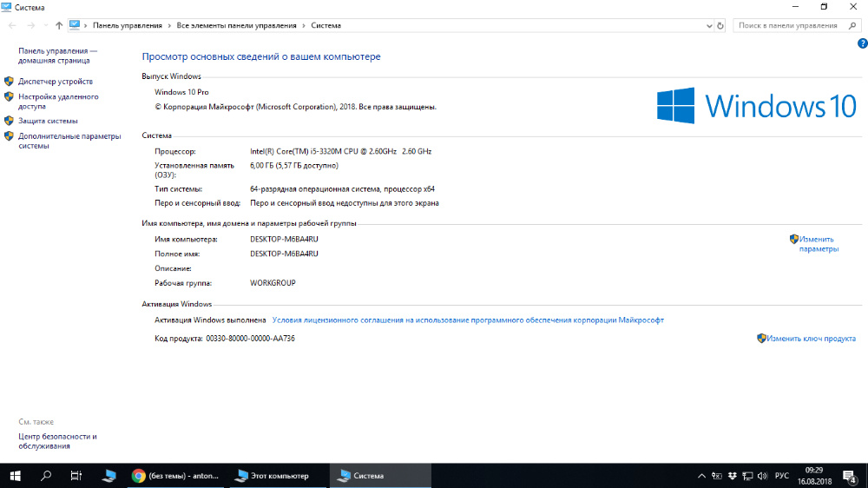Click the Control Panel search field
Viewport: 868px width, 488px height.
coord(788,26)
